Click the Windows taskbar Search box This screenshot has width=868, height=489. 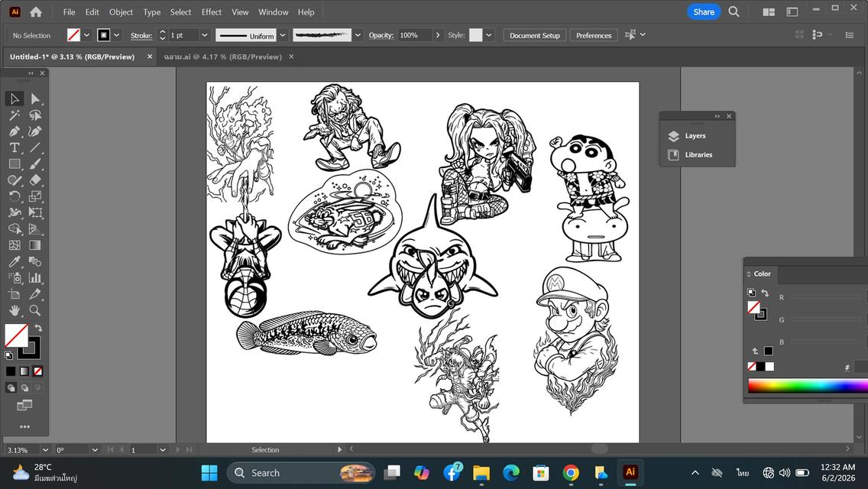tap(300, 472)
